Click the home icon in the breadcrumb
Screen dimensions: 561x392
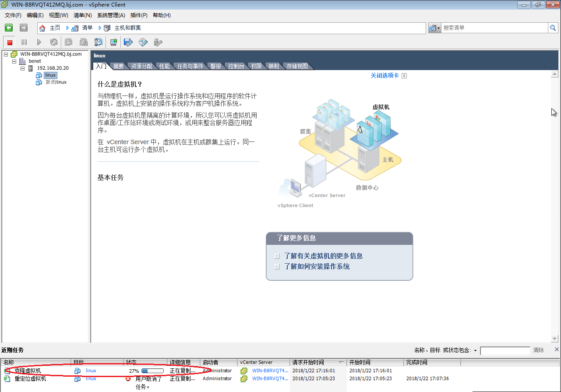(42, 28)
